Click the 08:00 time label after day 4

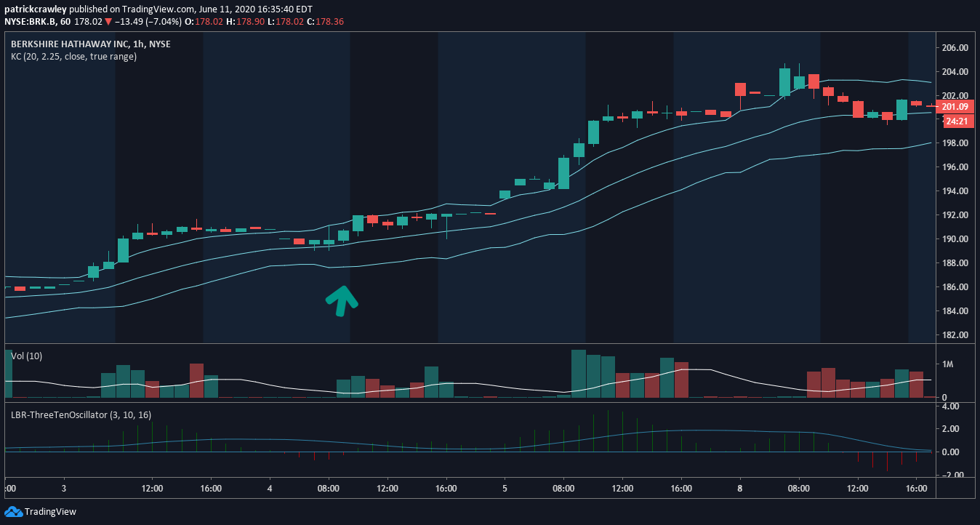(329, 489)
